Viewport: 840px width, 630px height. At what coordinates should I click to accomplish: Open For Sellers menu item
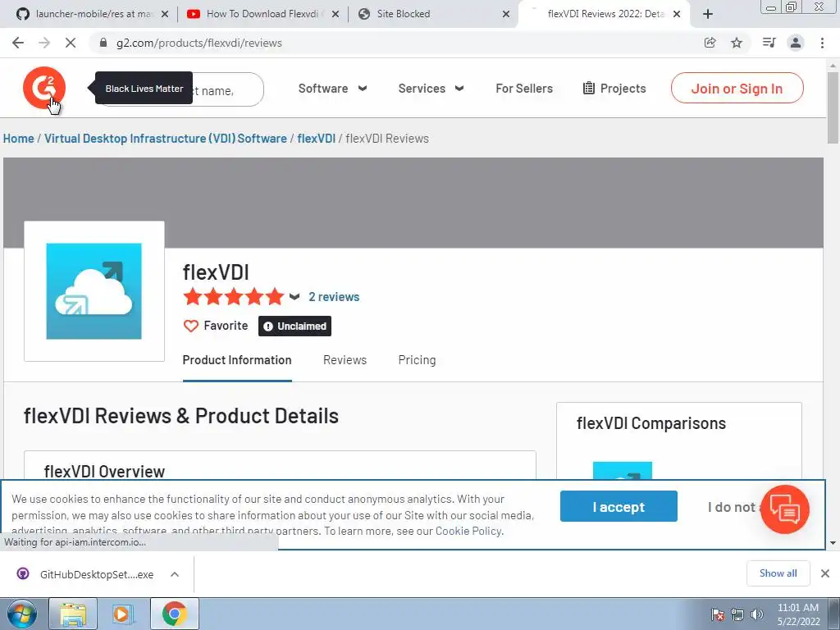524,89
